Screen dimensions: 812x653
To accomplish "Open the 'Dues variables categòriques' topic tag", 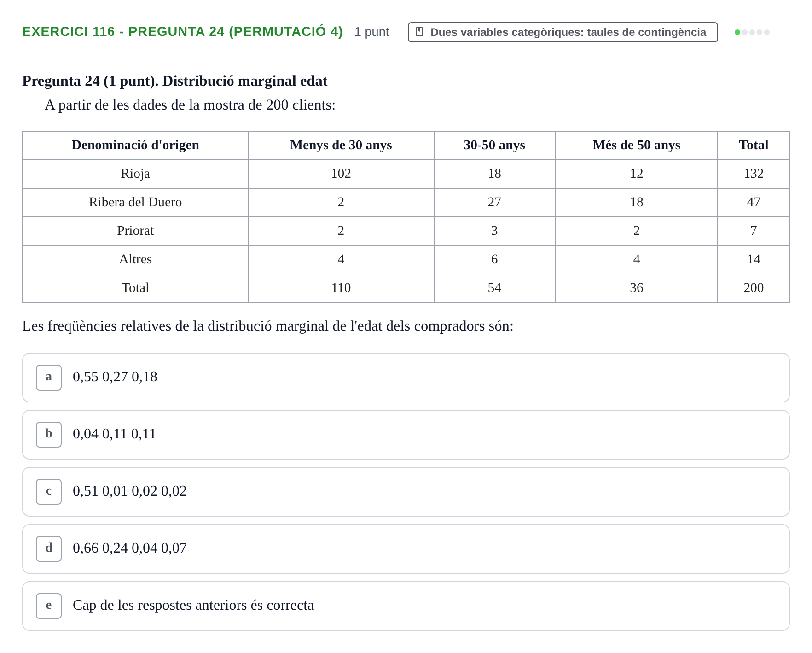I will 563,32.
